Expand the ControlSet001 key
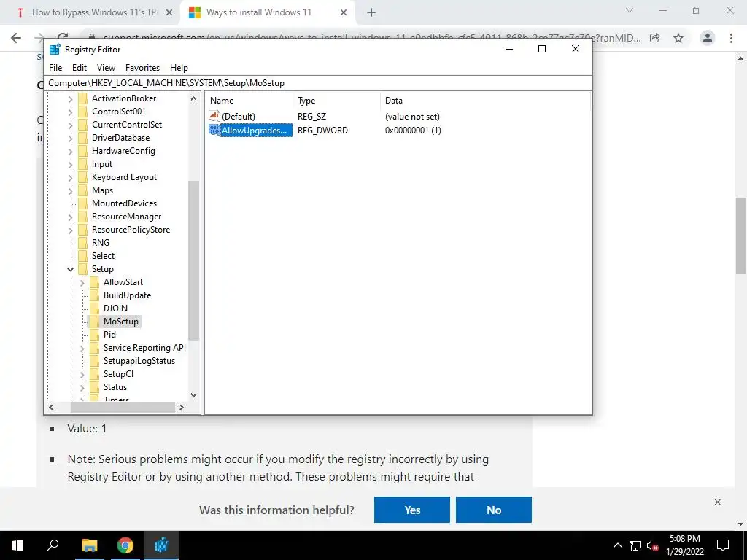Viewport: 747px width, 560px height. 71,112
